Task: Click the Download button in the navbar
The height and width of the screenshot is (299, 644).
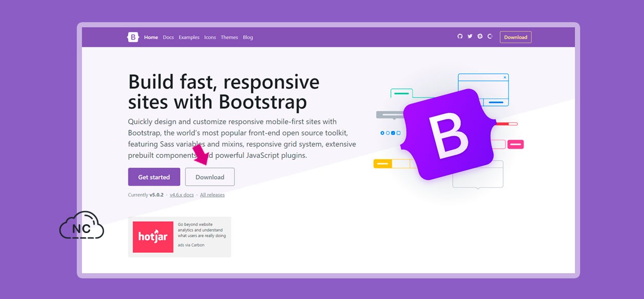Action: pyautogui.click(x=516, y=37)
